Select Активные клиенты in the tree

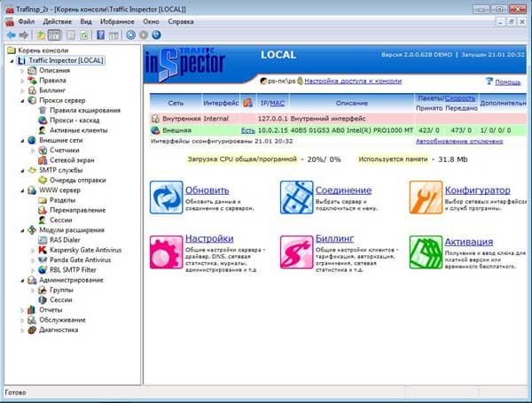click(x=79, y=130)
